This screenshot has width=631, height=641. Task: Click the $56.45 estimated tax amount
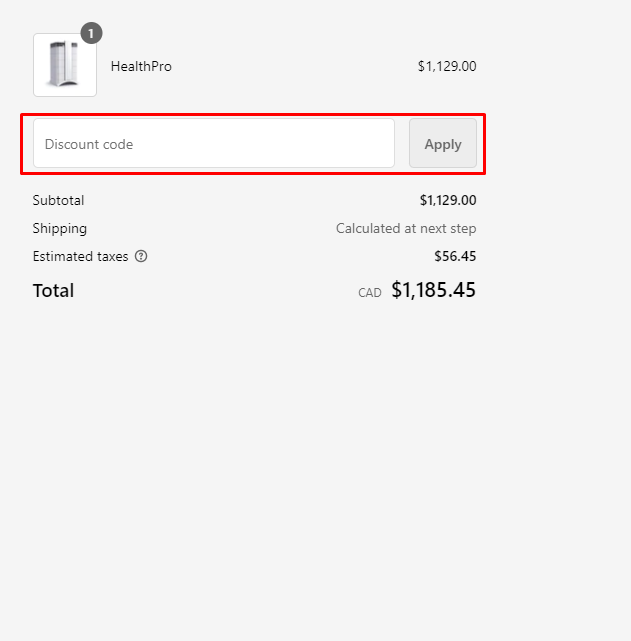[x=455, y=256]
